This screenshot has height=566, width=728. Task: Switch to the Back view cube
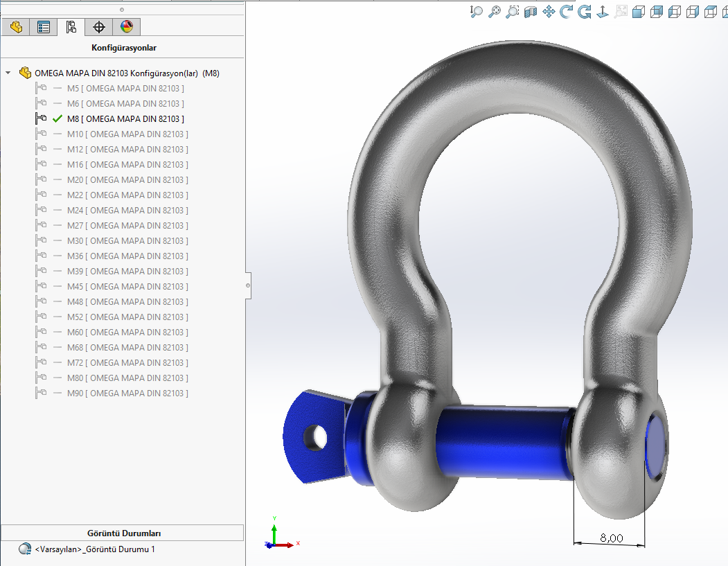657,12
